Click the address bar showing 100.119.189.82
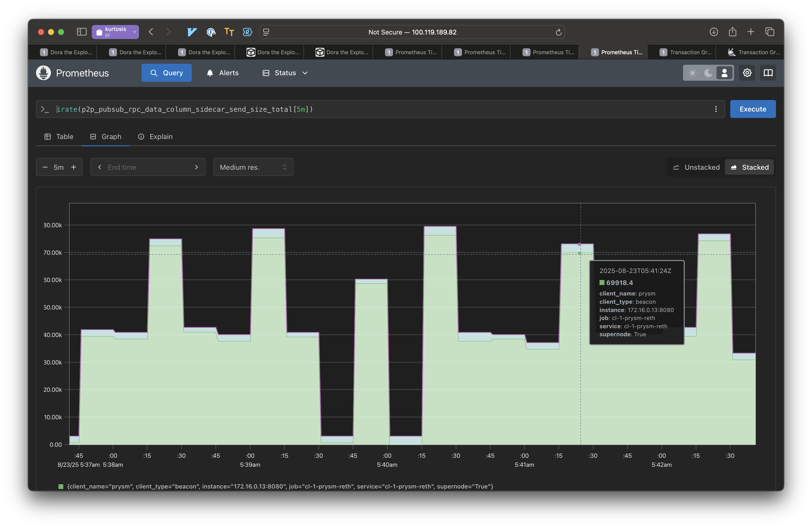 pyautogui.click(x=412, y=32)
